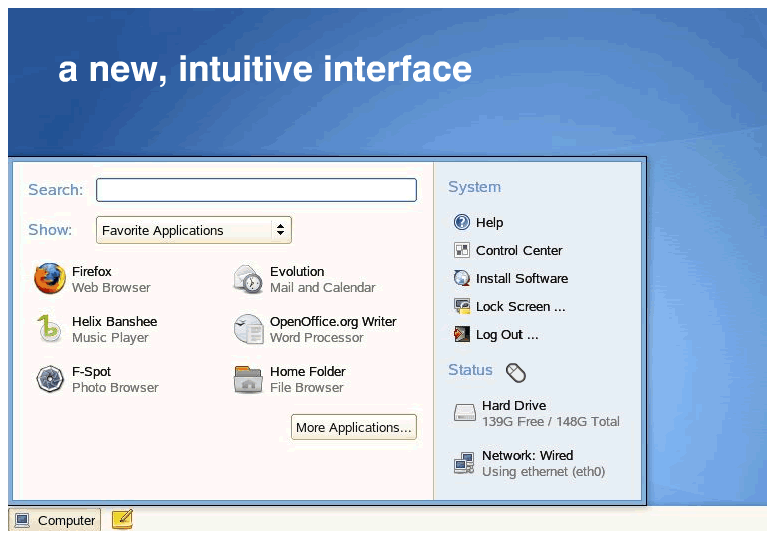The image size is (774, 539).
Task: Launch OpenOffice.org Writer icon
Action: (248, 329)
